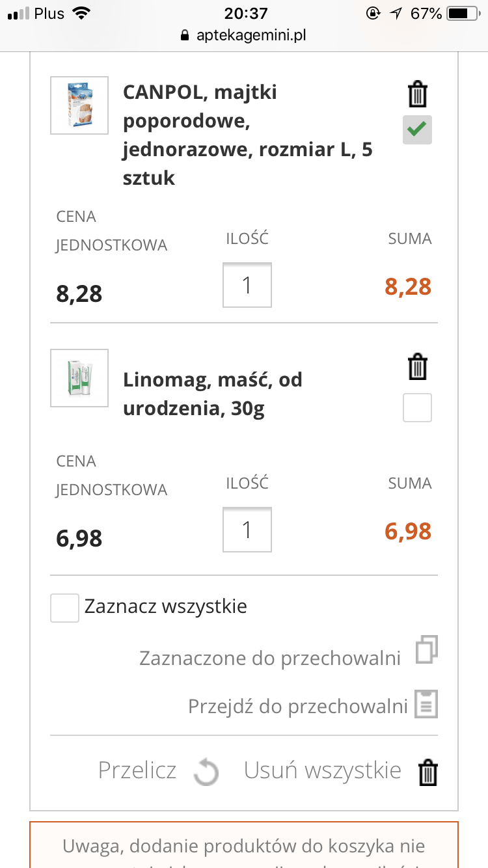This screenshot has height=868, width=488.
Task: Click the copy icon beside Zaznaczone do przechowalni
Action: (426, 649)
